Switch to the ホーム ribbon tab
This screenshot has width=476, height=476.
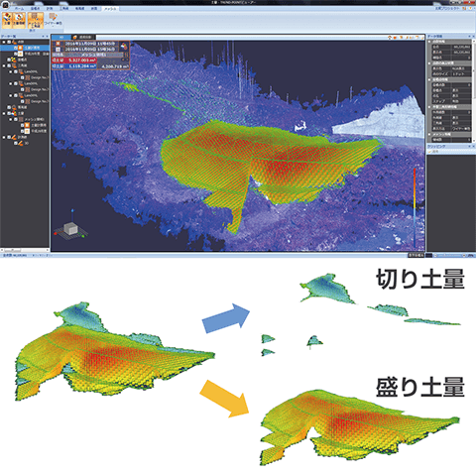(19, 9)
